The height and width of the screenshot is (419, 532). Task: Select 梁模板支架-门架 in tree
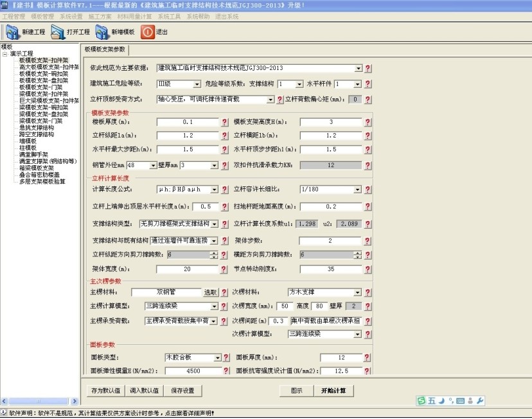[x=40, y=121]
